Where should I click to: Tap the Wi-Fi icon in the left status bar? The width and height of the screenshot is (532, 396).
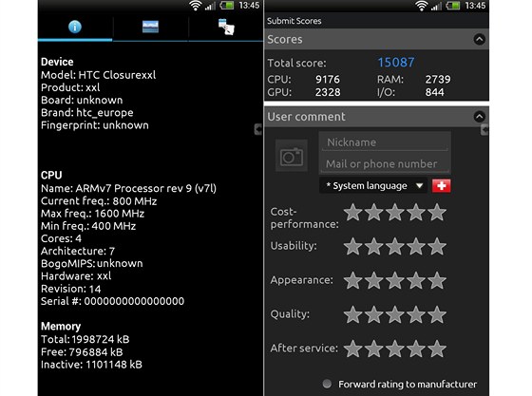pyautogui.click(x=196, y=6)
